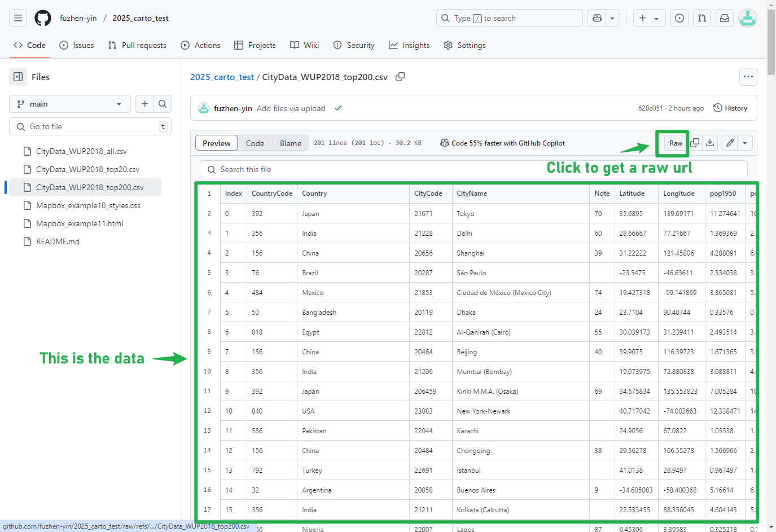
Task: Open the repository Settings tab
Action: click(x=464, y=45)
